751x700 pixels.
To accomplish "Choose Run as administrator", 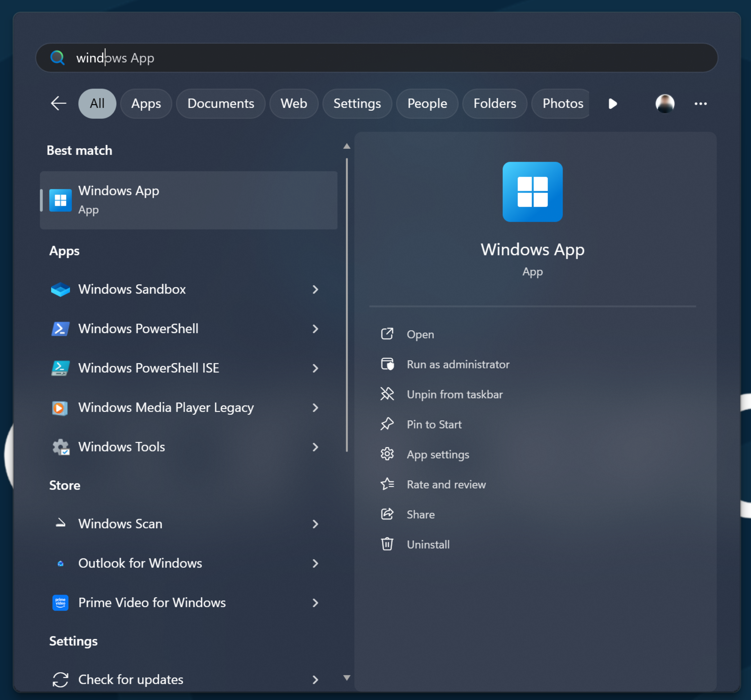I will 458,364.
